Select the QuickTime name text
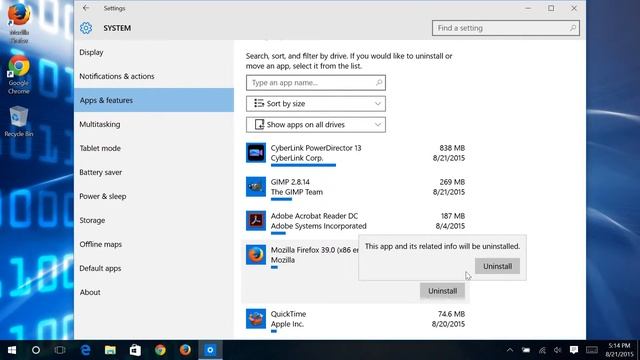This screenshot has width=640, height=360. (288, 314)
